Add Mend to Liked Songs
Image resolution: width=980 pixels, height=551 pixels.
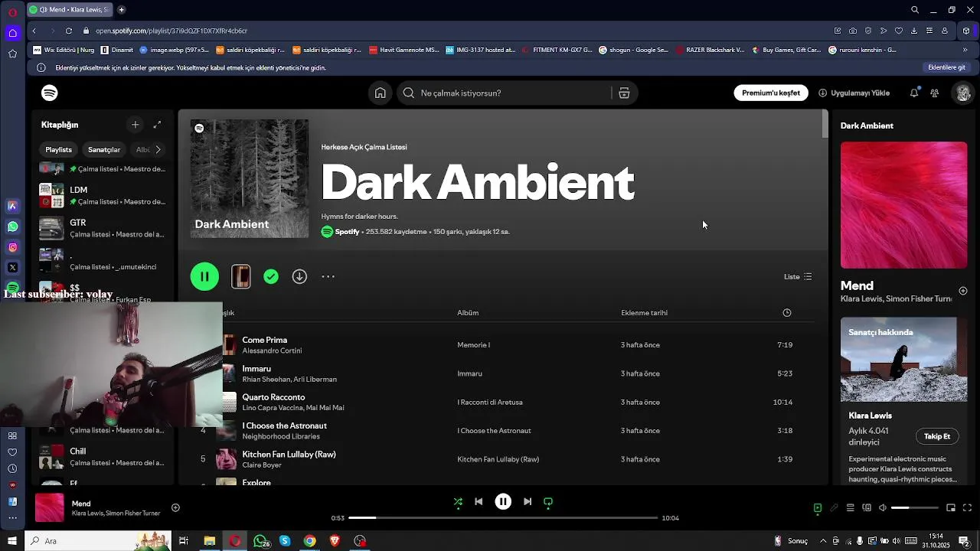pyautogui.click(x=175, y=507)
